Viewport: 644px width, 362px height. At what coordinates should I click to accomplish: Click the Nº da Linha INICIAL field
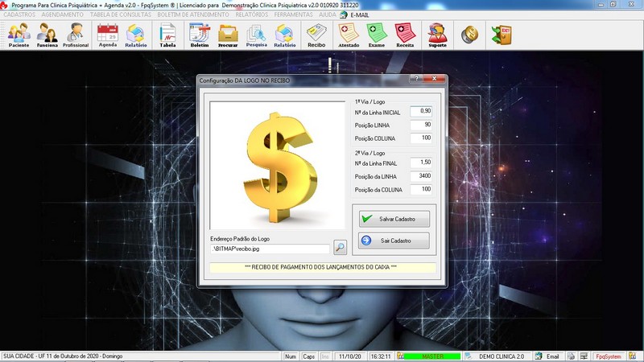421,111
